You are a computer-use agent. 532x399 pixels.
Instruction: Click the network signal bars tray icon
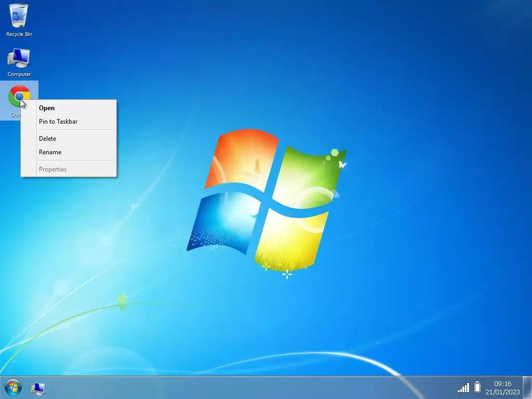[463, 388]
